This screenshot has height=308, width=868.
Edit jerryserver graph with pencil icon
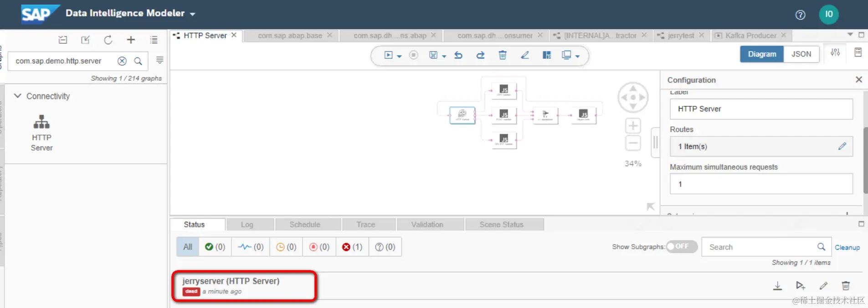[823, 286]
